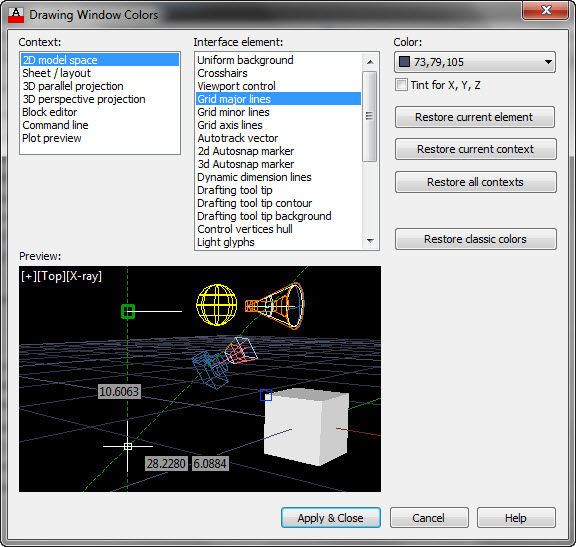The height and width of the screenshot is (547, 576).
Task: Click the AutoCAD logo icon in title bar
Action: [x=16, y=15]
